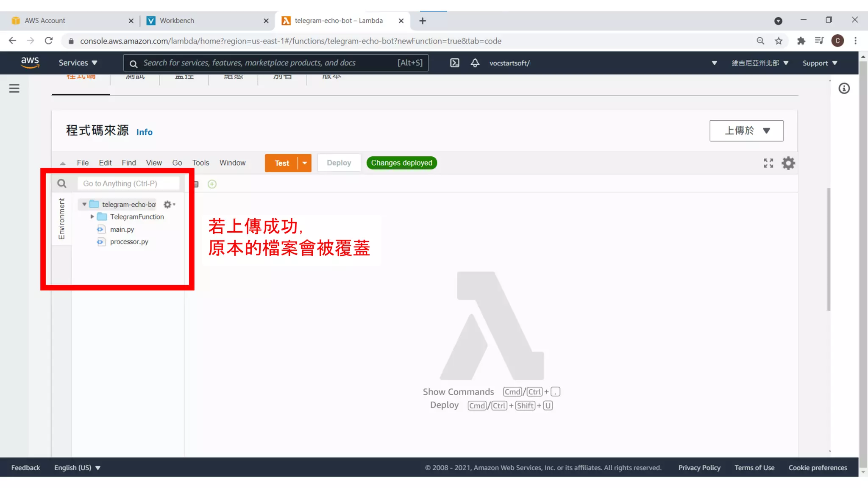
Task: Expand the TelegramFunction folder
Action: tap(92, 216)
